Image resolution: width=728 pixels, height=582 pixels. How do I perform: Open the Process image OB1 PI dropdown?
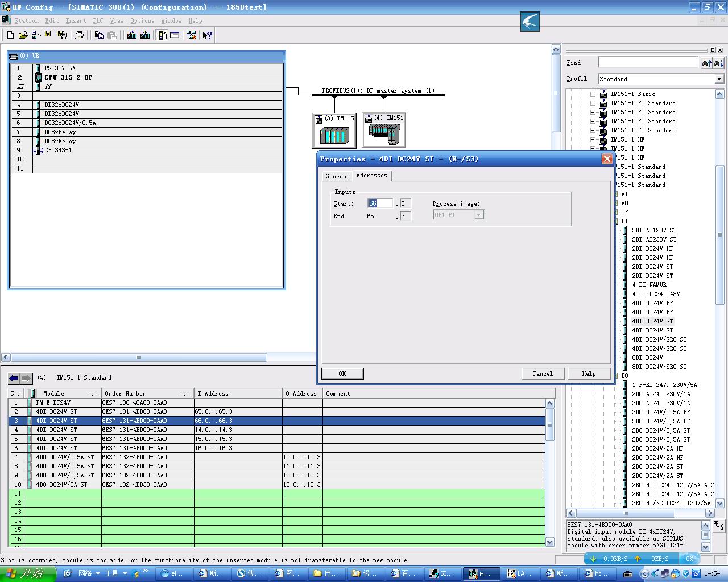[x=479, y=215]
